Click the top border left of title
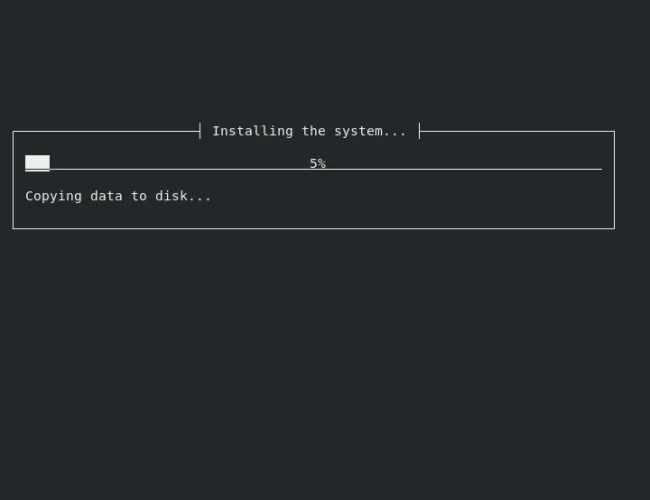This screenshot has width=650, height=500. tap(106, 131)
